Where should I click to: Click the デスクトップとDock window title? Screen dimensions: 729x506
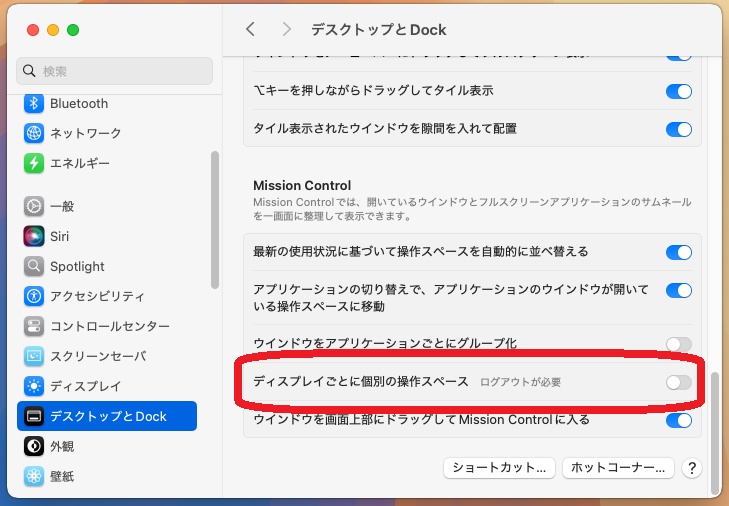click(x=378, y=30)
